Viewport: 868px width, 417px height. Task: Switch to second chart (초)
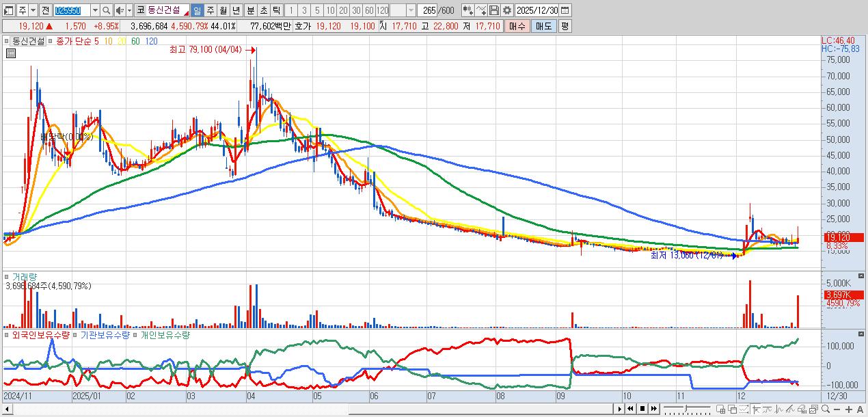[263, 10]
